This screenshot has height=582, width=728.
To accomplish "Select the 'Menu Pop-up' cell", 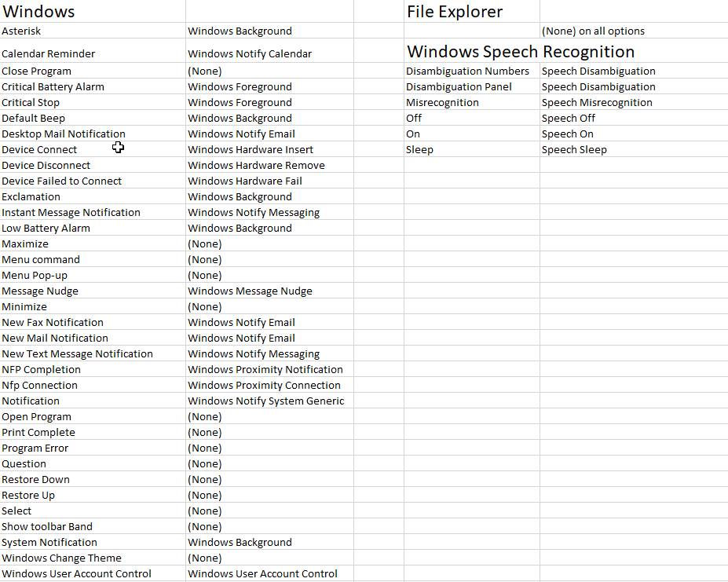I will (x=93, y=275).
